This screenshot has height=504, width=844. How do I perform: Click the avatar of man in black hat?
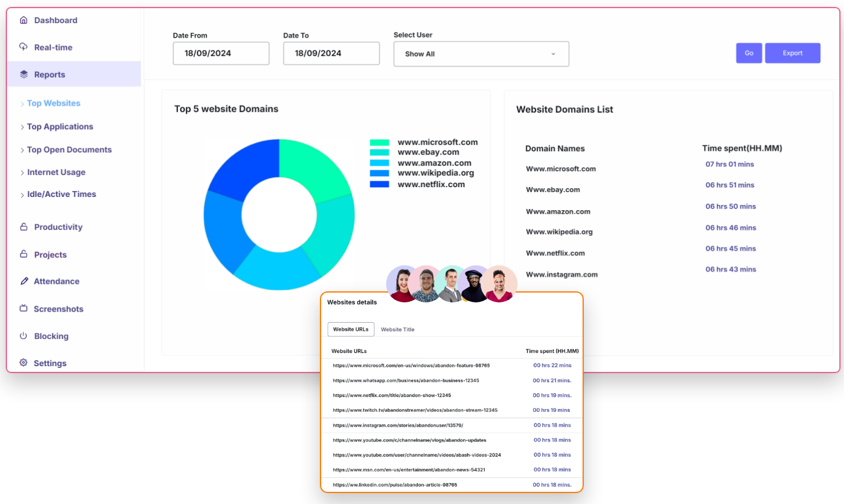[475, 284]
